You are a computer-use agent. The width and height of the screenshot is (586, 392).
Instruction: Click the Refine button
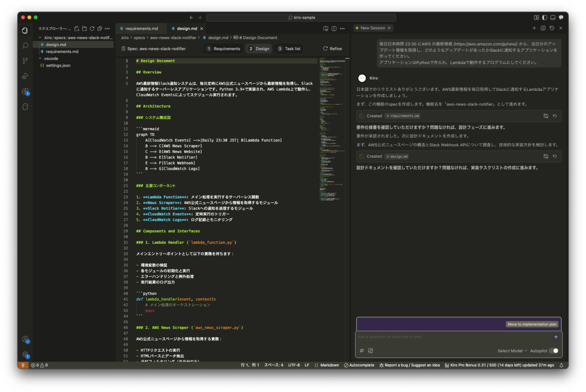pyautogui.click(x=333, y=49)
